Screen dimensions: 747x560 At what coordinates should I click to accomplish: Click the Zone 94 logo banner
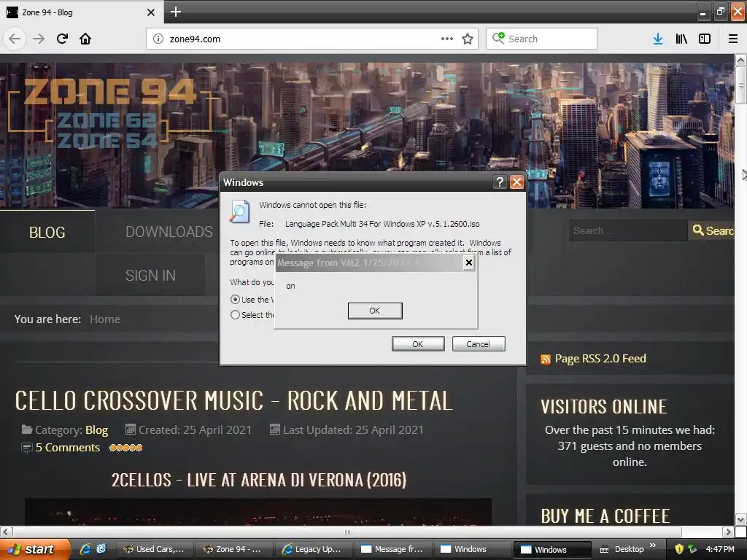(109, 113)
